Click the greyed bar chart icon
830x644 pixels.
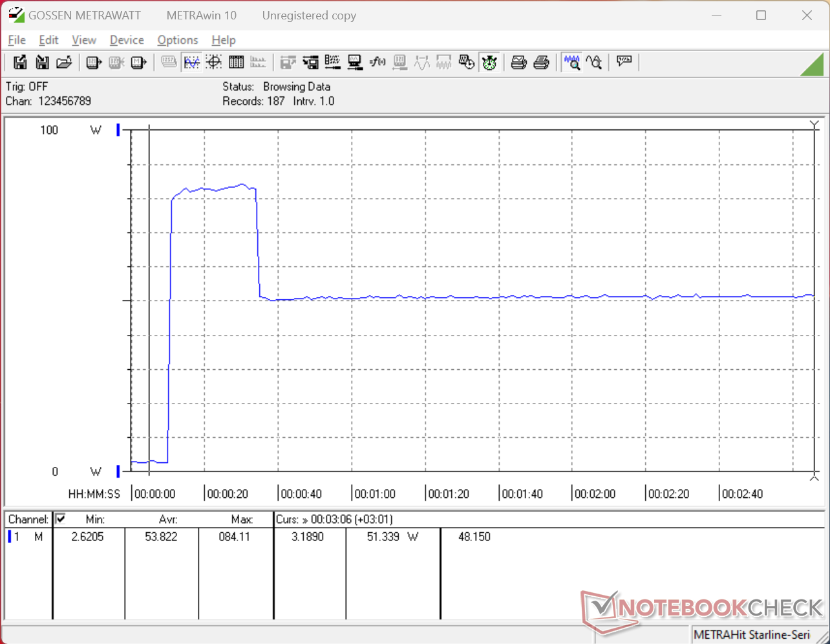pos(258,62)
